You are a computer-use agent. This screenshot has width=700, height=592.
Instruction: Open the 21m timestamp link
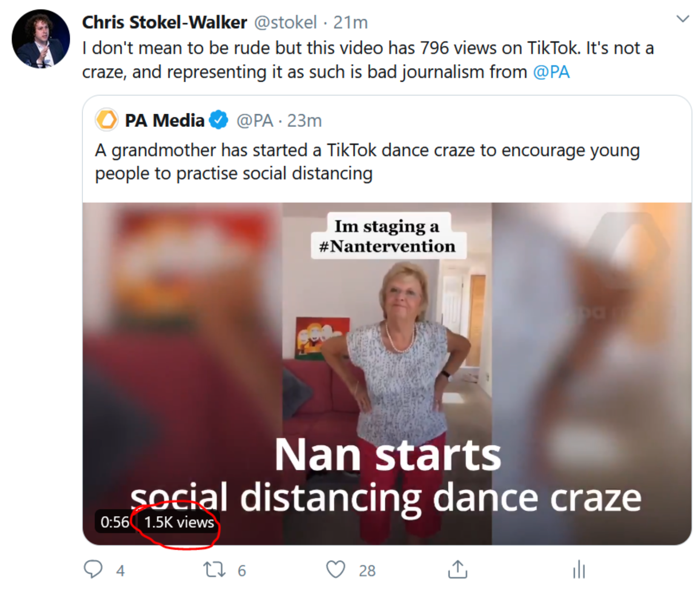(x=350, y=22)
